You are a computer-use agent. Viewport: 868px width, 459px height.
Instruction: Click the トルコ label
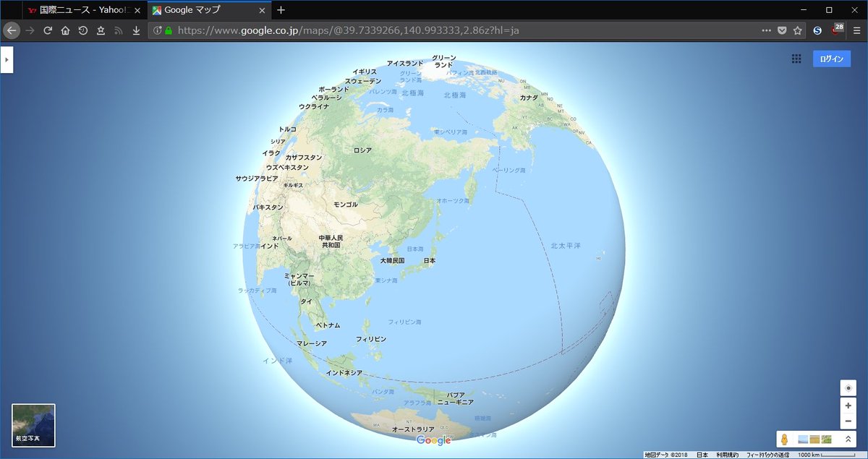(x=287, y=129)
